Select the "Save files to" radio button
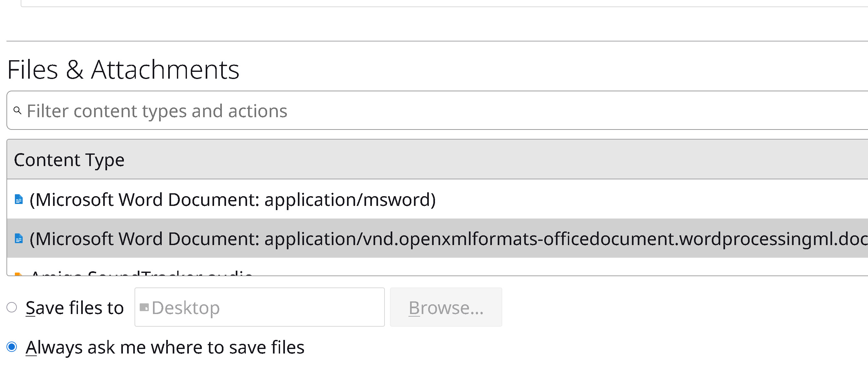 coord(12,307)
